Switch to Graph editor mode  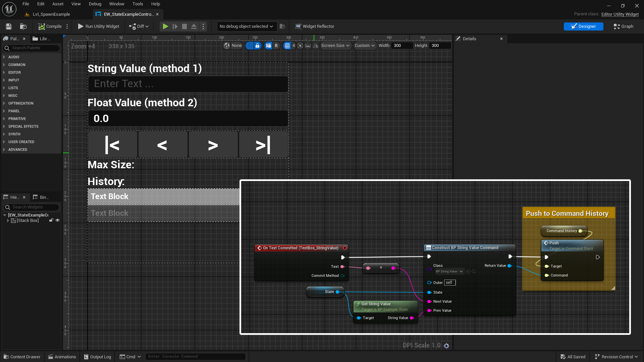click(623, 26)
